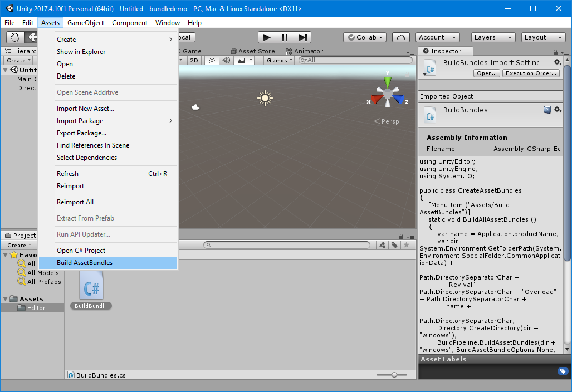Open the Layers dropdown
Image resolution: width=572 pixels, height=392 pixels.
(493, 37)
